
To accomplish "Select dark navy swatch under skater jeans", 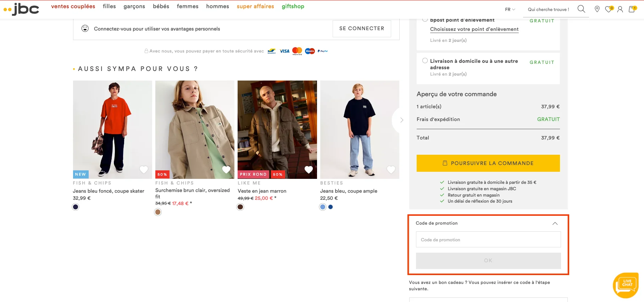I will 76,207.
